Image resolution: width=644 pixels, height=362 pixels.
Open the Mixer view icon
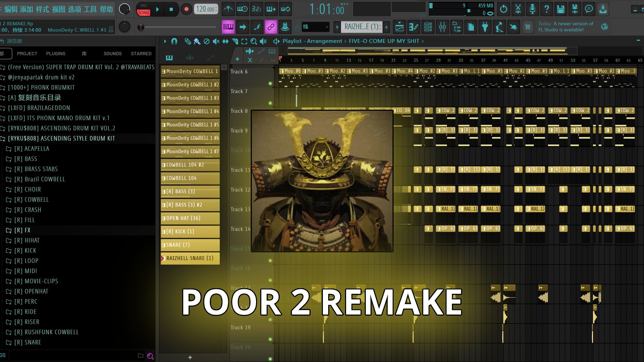[442, 27]
